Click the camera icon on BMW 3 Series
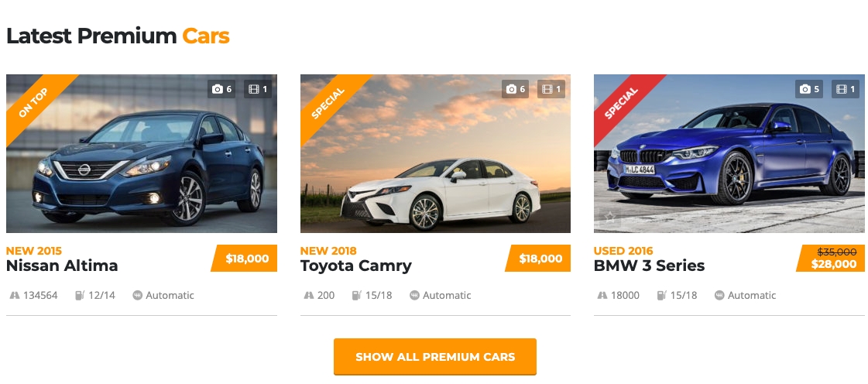Image resolution: width=868 pixels, height=384 pixels. [805, 90]
